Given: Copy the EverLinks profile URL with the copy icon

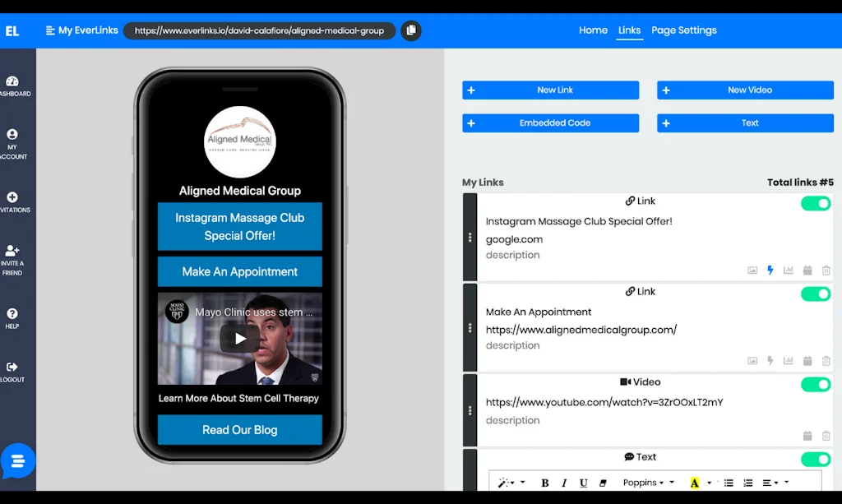Looking at the screenshot, I should [410, 30].
